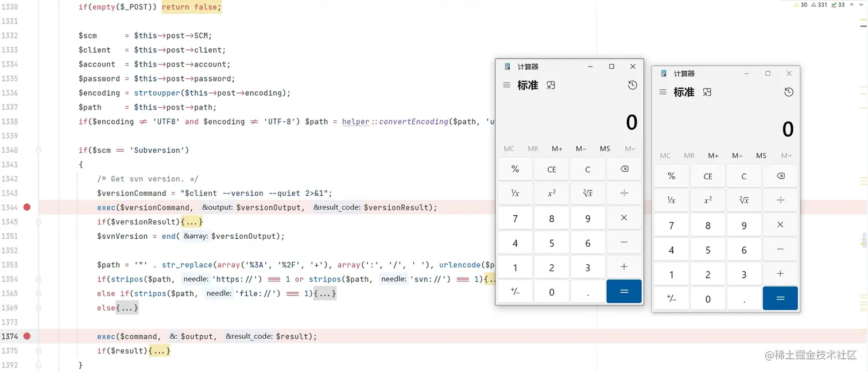The width and height of the screenshot is (868, 372).
Task: Open history in left Calculator window
Action: tap(633, 86)
